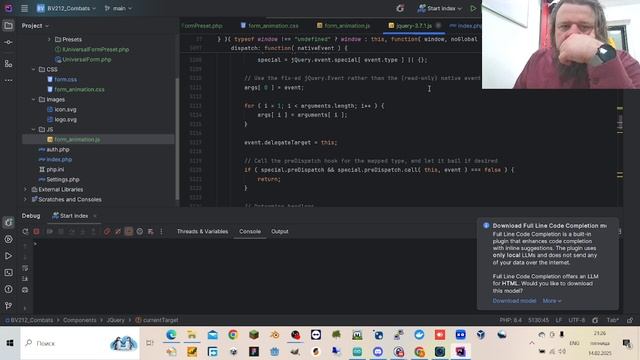Viewport: 640px width, 360px height.
Task: Open Discord from taskbar
Action: click(x=378, y=351)
